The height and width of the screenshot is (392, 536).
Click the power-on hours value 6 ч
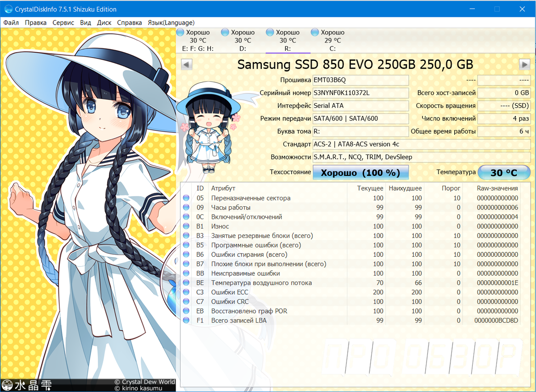tap(504, 132)
